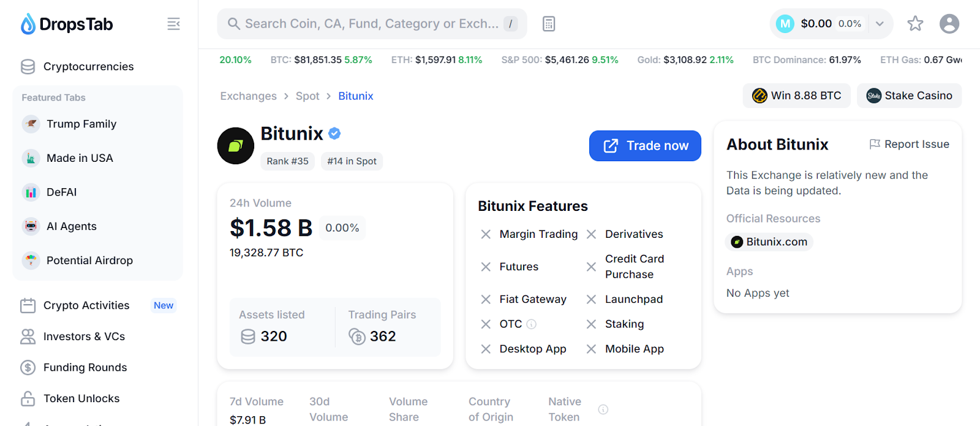Click the Trade now button
The width and height of the screenshot is (980, 426).
point(645,146)
